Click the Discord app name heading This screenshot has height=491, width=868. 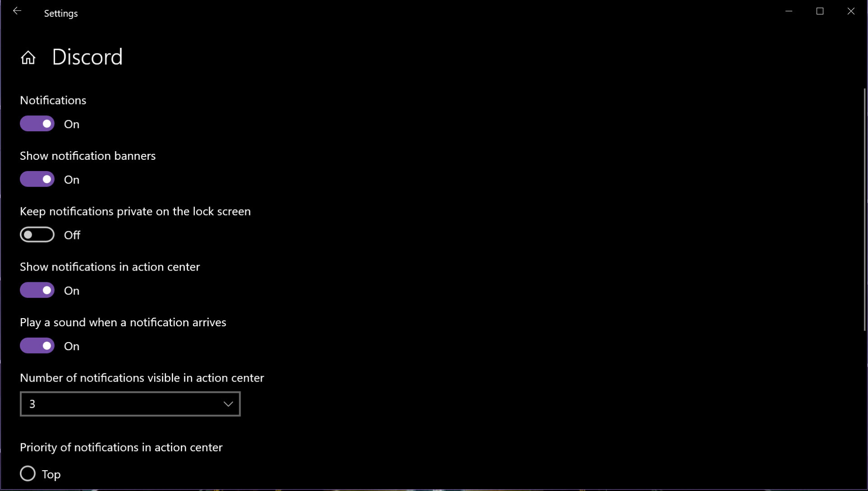(x=88, y=56)
